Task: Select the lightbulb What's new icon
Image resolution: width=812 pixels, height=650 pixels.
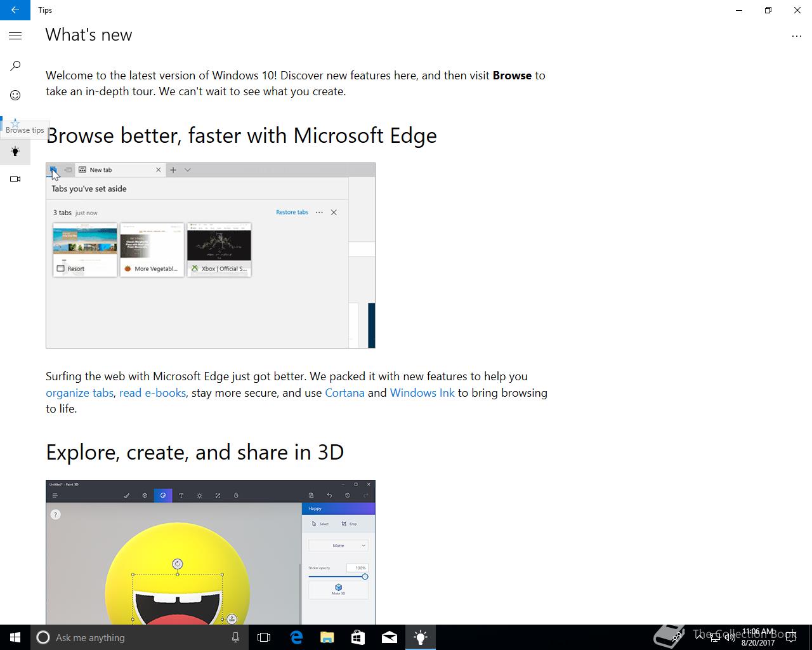Action: tap(15, 151)
